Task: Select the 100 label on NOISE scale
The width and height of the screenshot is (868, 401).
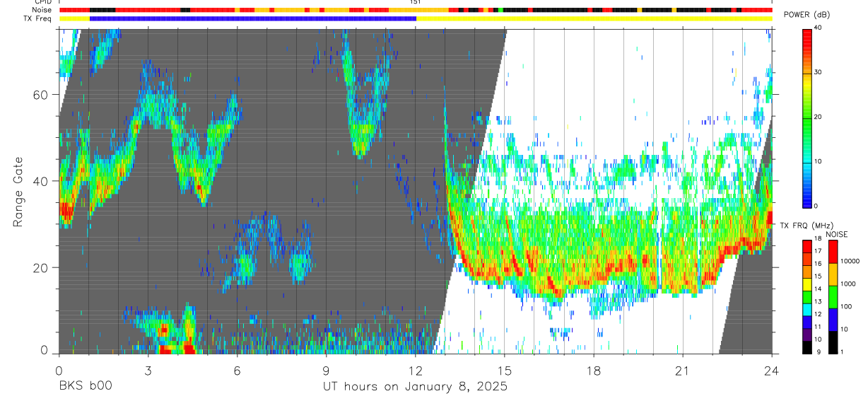Action: coord(846,306)
